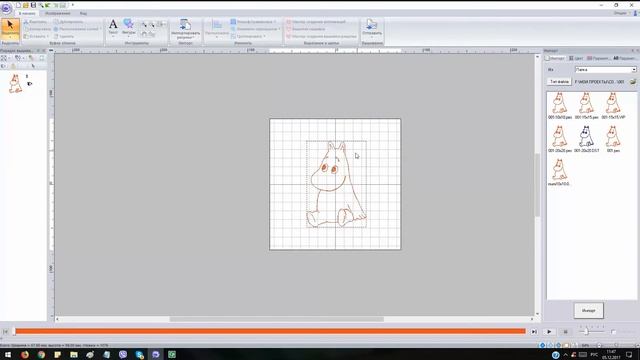Select the 001-20x20.pes thumbnail

tap(560, 139)
